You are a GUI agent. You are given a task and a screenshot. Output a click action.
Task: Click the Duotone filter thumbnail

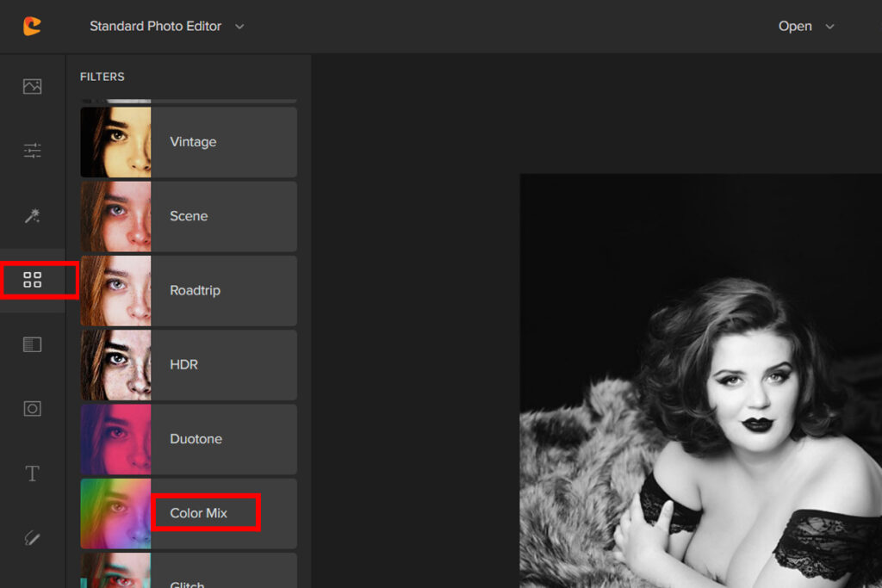[115, 439]
